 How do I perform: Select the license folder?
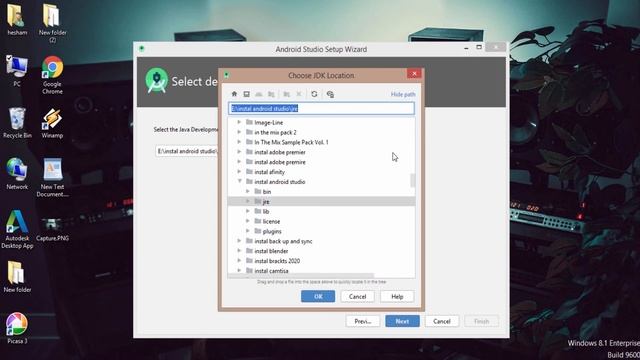pos(271,221)
